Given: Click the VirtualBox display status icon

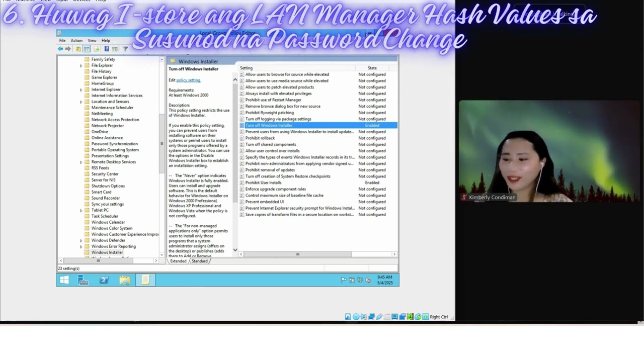Looking at the screenshot, I should [395, 317].
